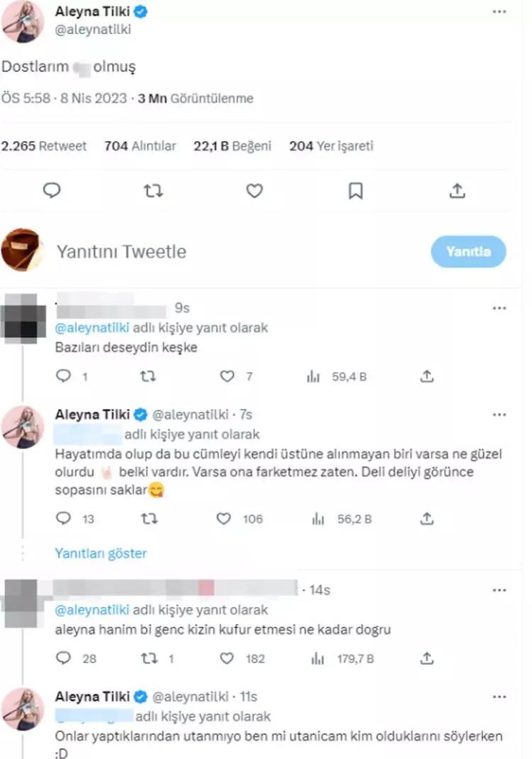Open Aleyna Tilki's profile picture in the header
This screenshot has width=532, height=759.
click(x=22, y=21)
